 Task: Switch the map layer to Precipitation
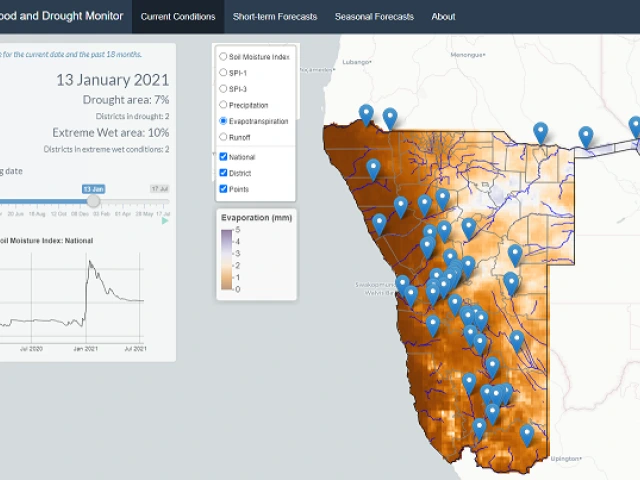click(x=223, y=105)
